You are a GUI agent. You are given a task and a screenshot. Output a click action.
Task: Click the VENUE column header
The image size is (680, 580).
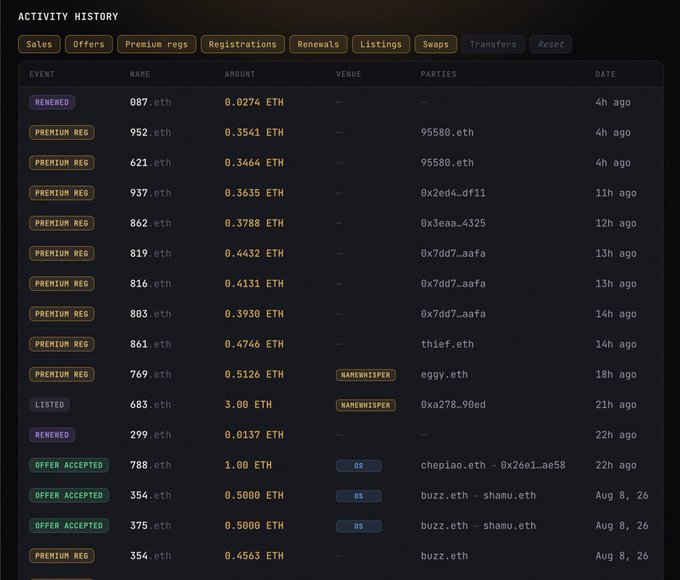tap(349, 74)
